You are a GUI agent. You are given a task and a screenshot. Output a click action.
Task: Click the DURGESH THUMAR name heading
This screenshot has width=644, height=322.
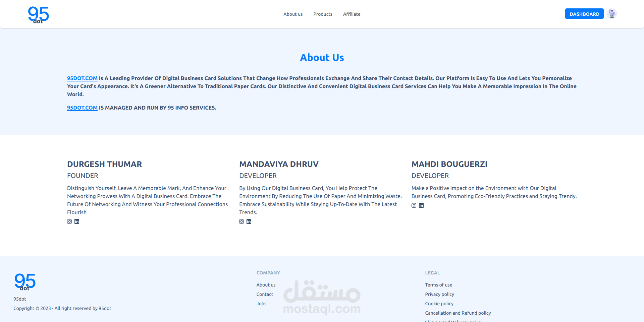104,164
